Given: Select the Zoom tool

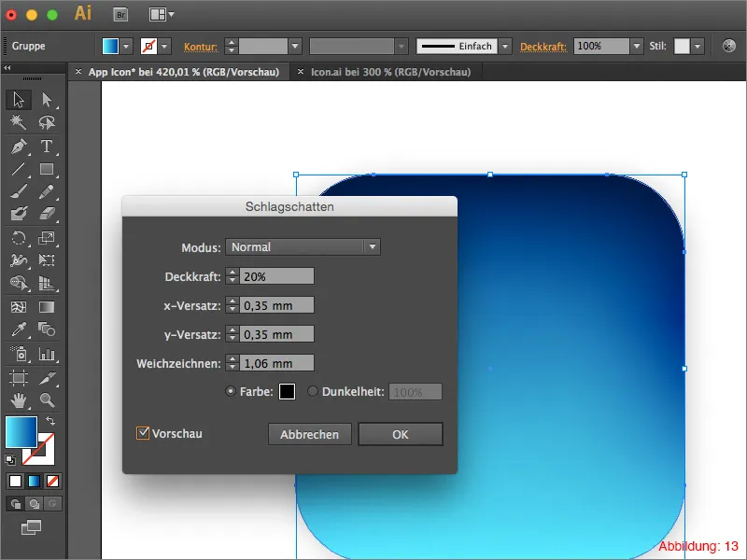Looking at the screenshot, I should (x=47, y=400).
